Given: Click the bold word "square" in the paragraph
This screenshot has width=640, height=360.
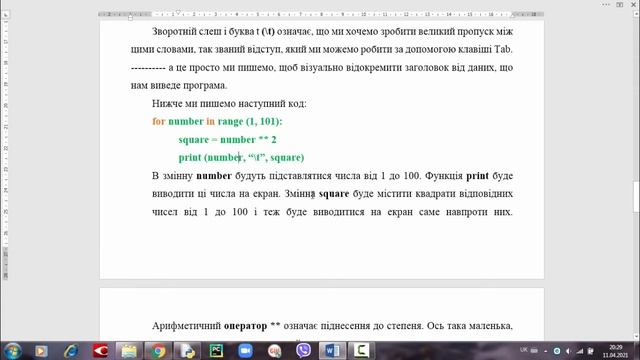Looking at the screenshot, I should click(334, 193).
